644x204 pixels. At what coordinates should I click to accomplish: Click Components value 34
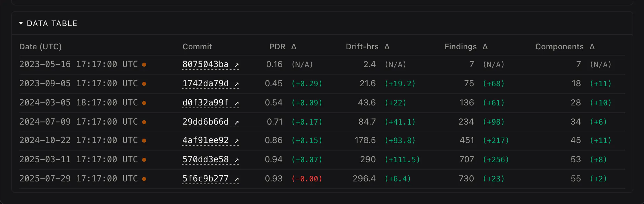[x=576, y=122]
